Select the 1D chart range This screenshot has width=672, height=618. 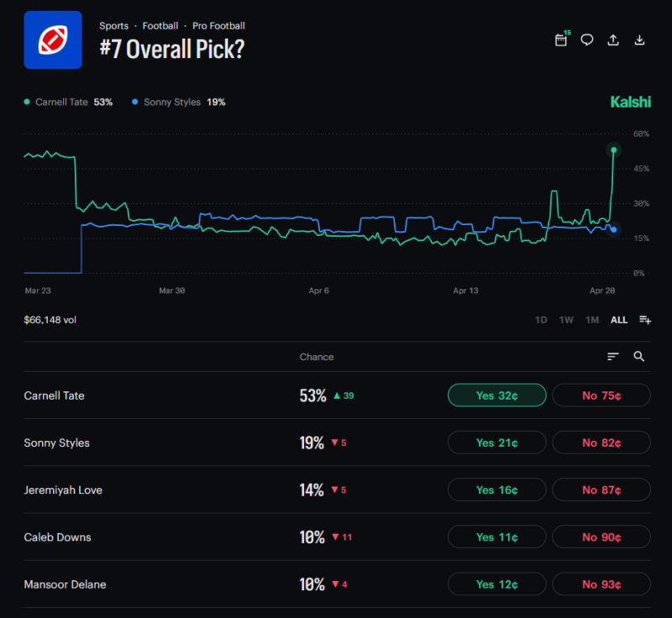click(541, 320)
